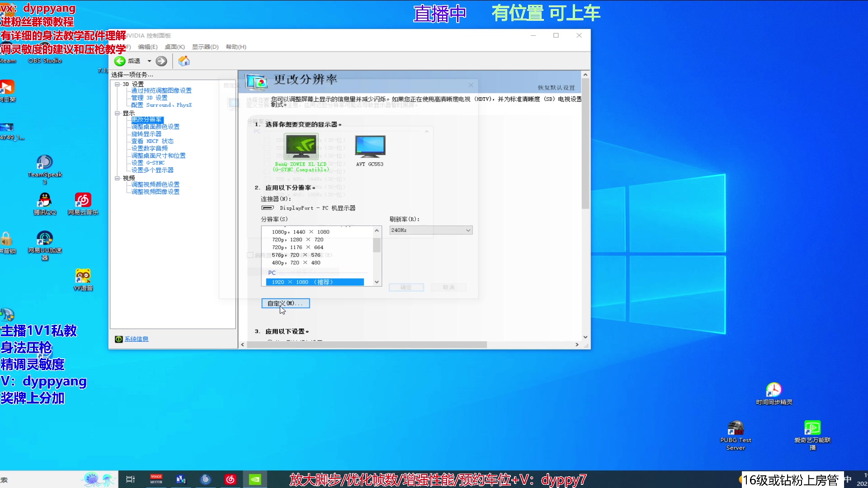
Task: Click the main panel vertical scrollbar thumb
Action: (x=585, y=144)
